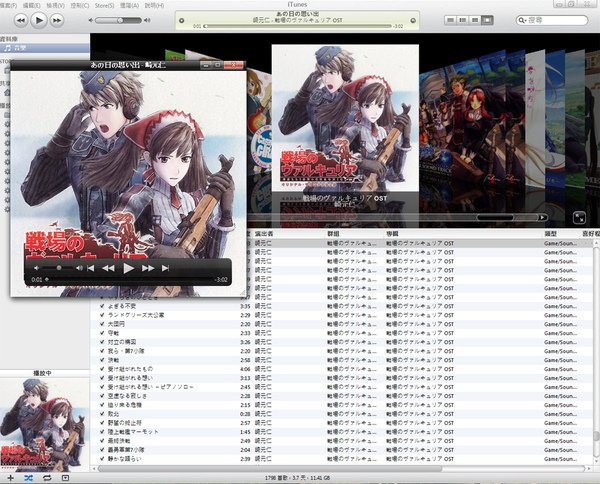Open the 編輯(E) menu
This screenshot has width=600, height=484.
pyautogui.click(x=32, y=5)
